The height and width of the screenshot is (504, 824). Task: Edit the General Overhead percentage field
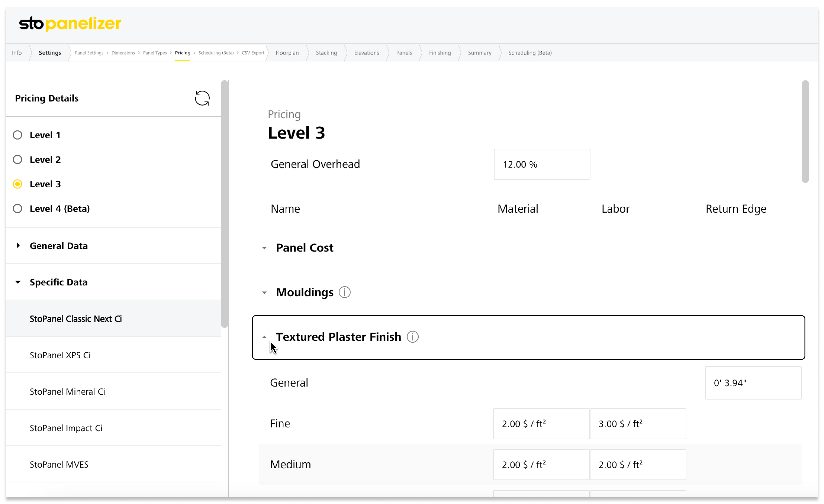point(542,165)
